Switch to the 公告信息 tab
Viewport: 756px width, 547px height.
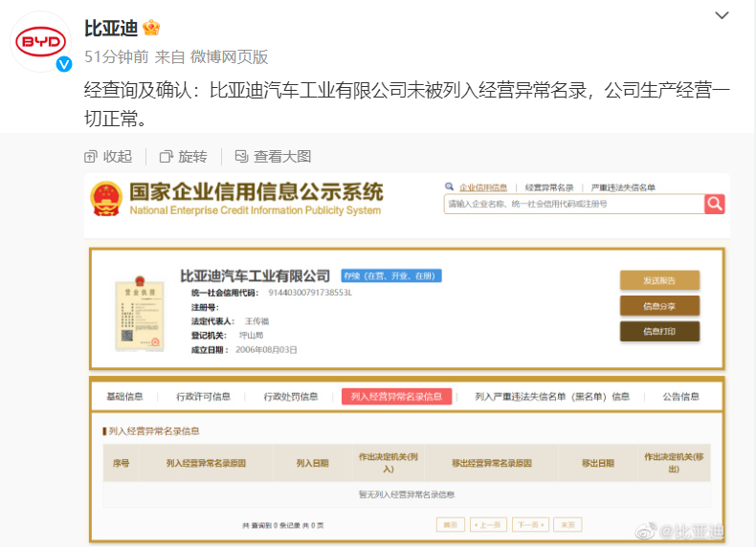click(x=680, y=396)
